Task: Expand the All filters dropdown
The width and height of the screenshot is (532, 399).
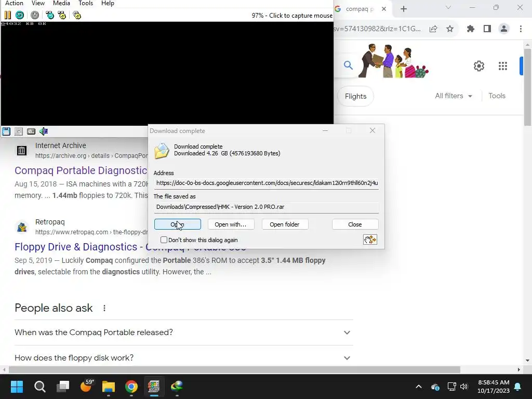Action: point(454,96)
